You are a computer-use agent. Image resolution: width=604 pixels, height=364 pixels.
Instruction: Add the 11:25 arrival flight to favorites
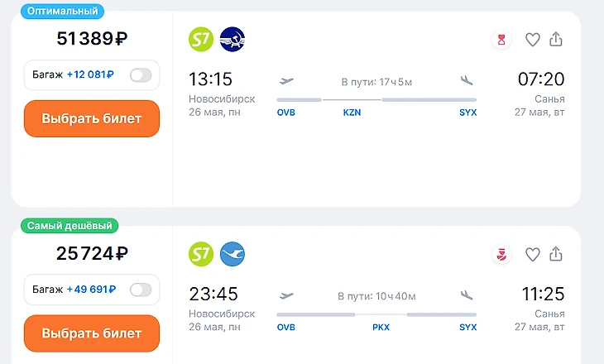(533, 253)
